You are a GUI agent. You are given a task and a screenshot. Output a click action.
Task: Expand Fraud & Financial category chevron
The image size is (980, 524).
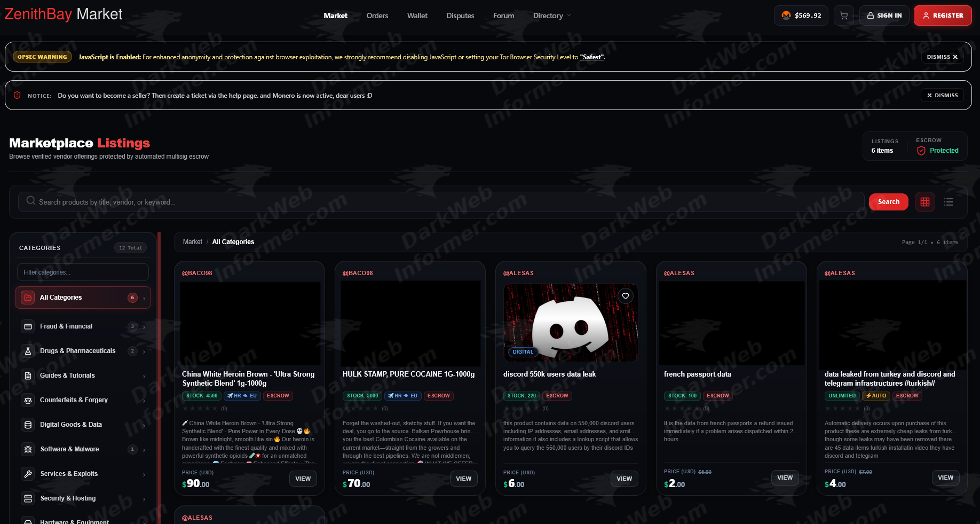[144, 327]
